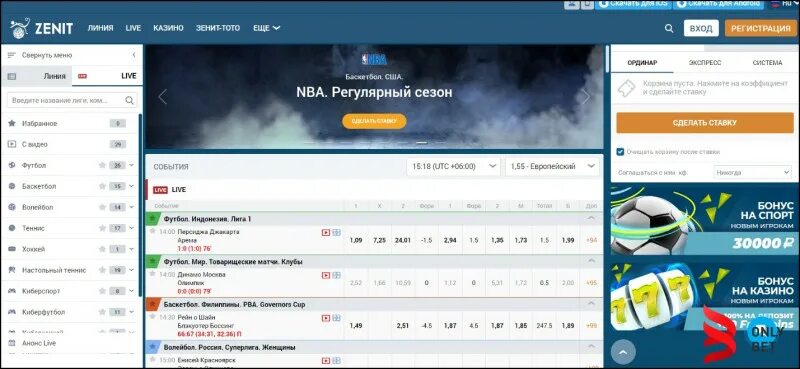
Task: Open match tracker for Динамо Москва
Action: point(336,275)
